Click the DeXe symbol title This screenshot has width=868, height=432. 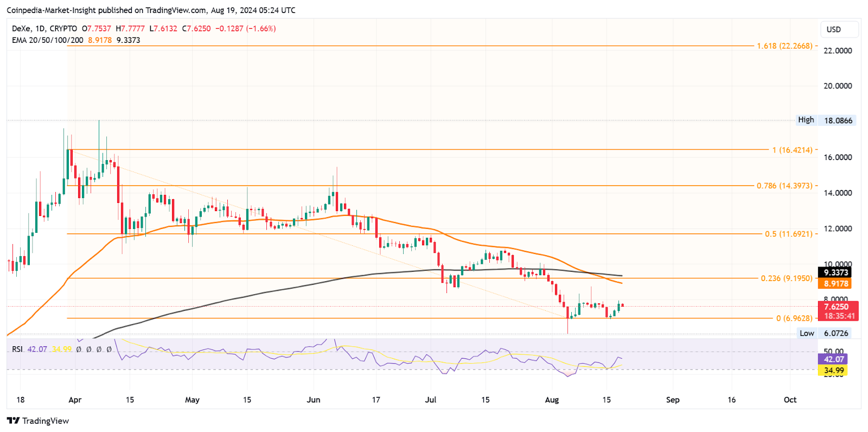(x=21, y=29)
